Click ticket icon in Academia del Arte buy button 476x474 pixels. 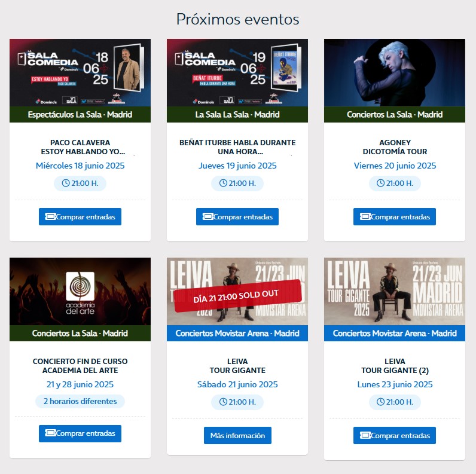coord(50,433)
